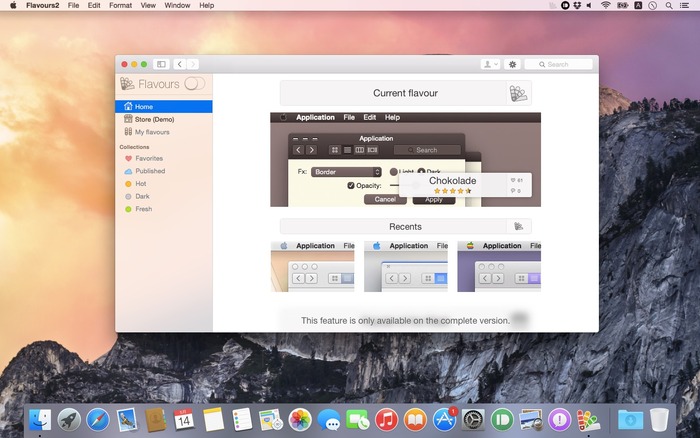
Task: Open Notification Center from menu bar
Action: [684, 5]
